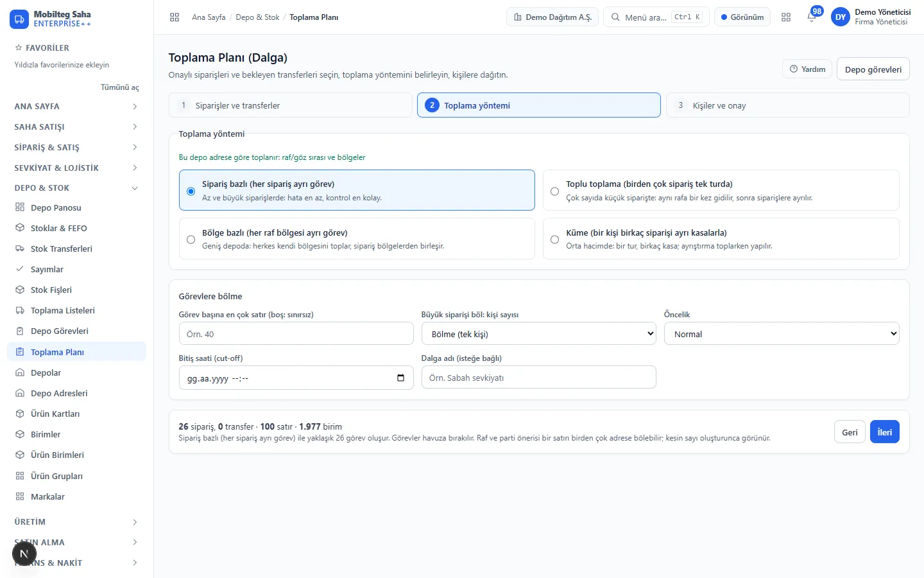
Task: Click the Stok Transferleri truck icon
Action: pos(20,249)
